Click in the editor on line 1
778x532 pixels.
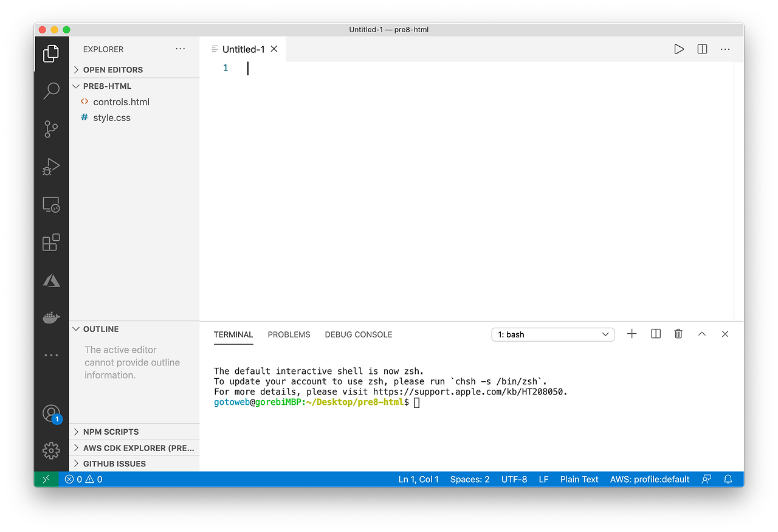point(486,68)
